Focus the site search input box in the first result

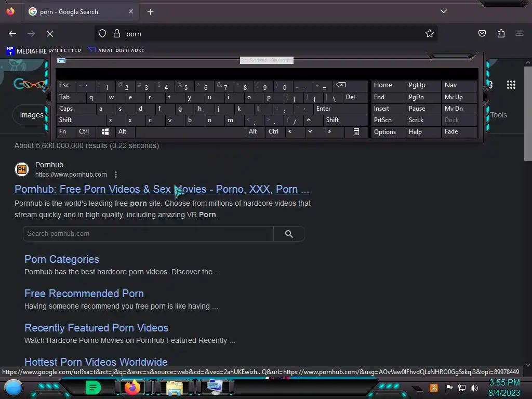(x=148, y=234)
